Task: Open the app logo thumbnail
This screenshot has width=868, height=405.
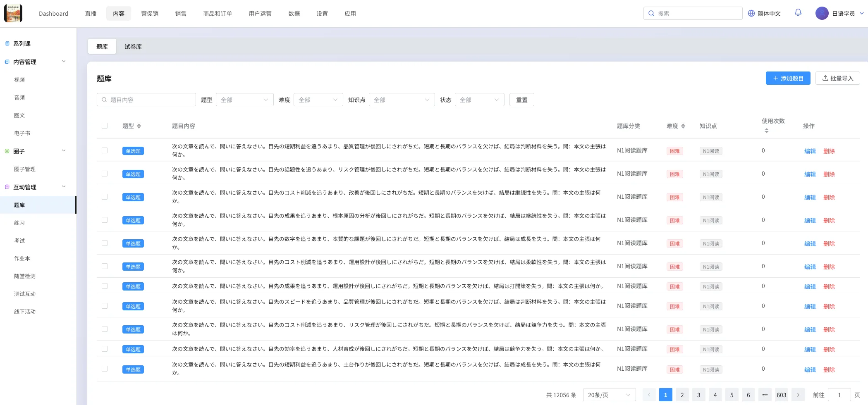Action: (13, 13)
